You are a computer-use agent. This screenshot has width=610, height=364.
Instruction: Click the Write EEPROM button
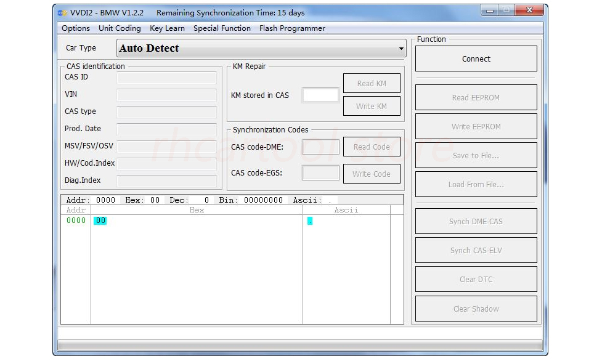476,126
